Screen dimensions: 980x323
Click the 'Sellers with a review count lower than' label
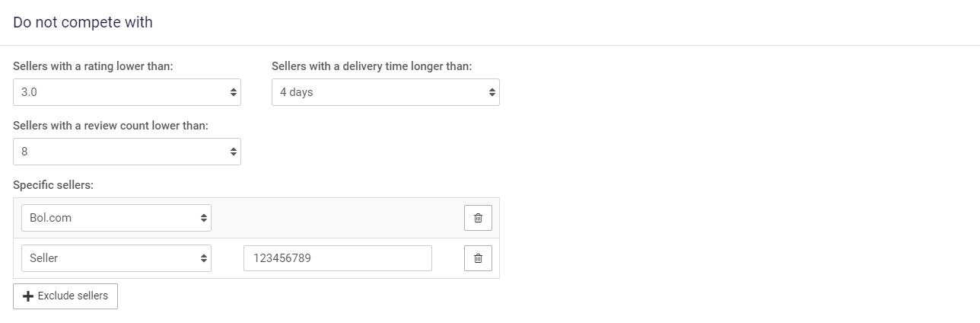tap(110, 125)
